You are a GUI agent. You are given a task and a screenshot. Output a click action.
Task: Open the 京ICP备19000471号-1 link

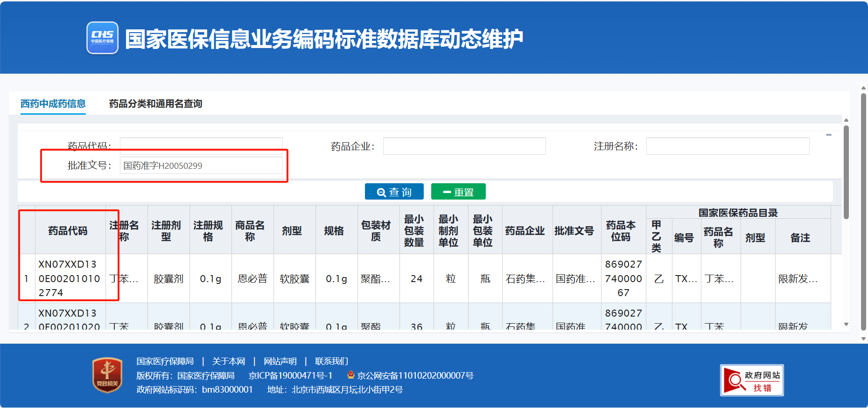point(290,375)
